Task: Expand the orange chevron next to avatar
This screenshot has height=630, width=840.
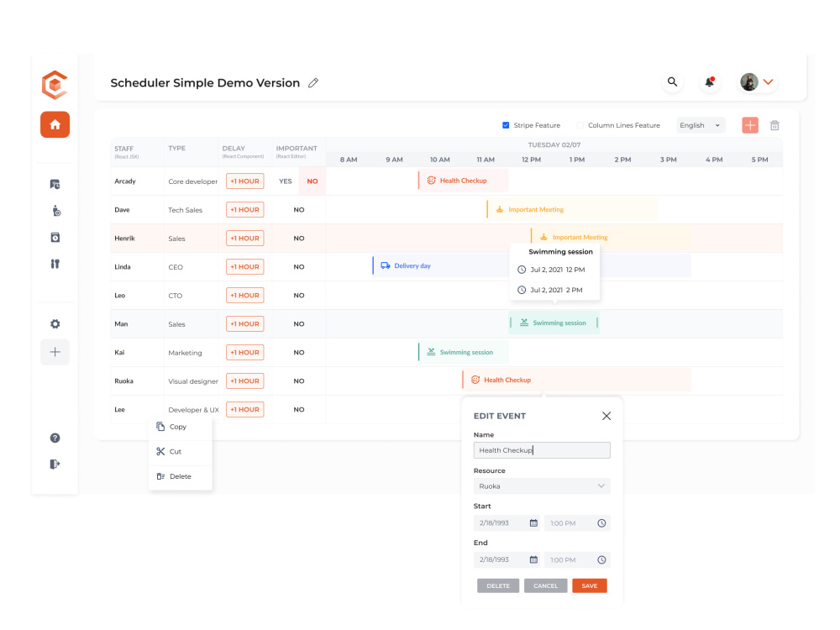Action: 769,82
